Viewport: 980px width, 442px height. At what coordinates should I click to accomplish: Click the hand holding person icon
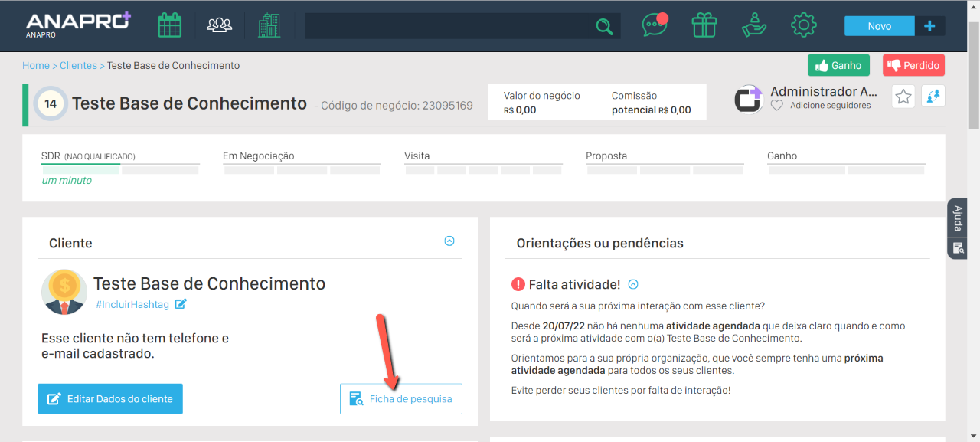click(754, 25)
